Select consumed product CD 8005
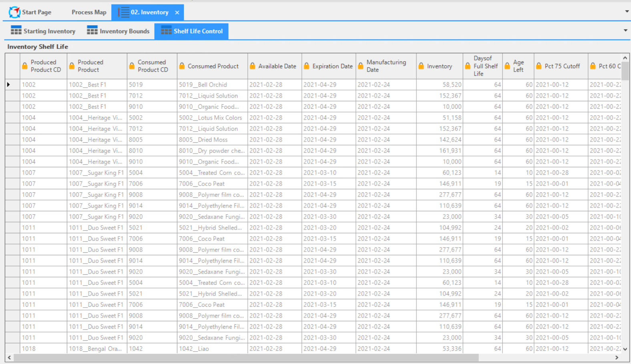The height and width of the screenshot is (364, 631). pos(152,140)
